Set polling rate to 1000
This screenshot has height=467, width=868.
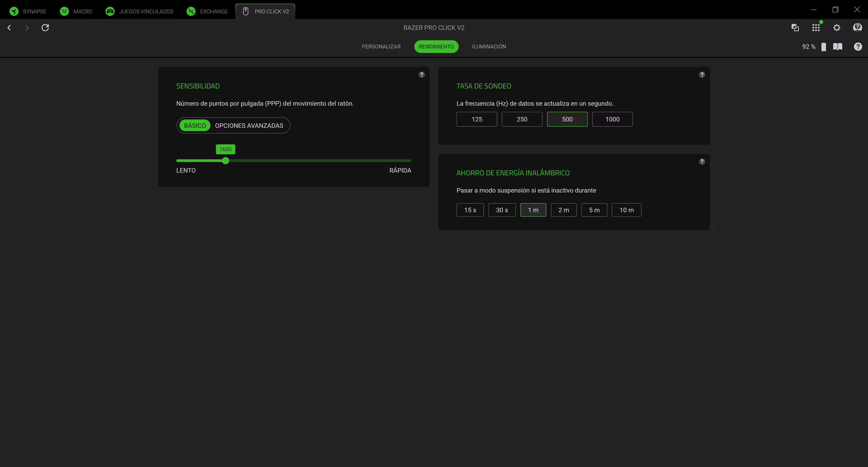coord(612,119)
